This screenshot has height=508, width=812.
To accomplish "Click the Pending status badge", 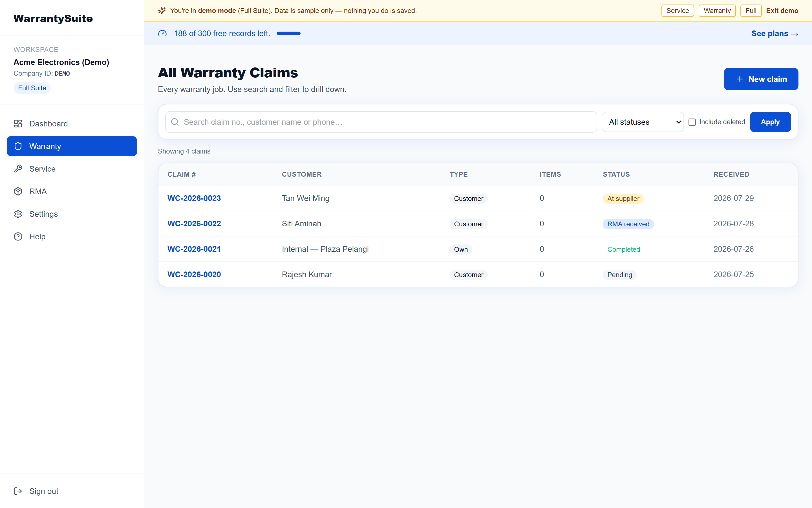I will [x=619, y=275].
